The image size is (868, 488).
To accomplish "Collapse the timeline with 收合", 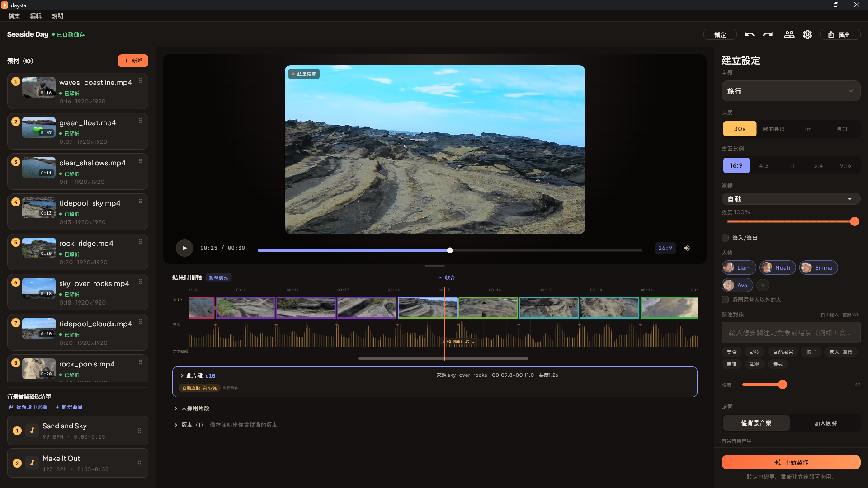I will click(x=447, y=277).
